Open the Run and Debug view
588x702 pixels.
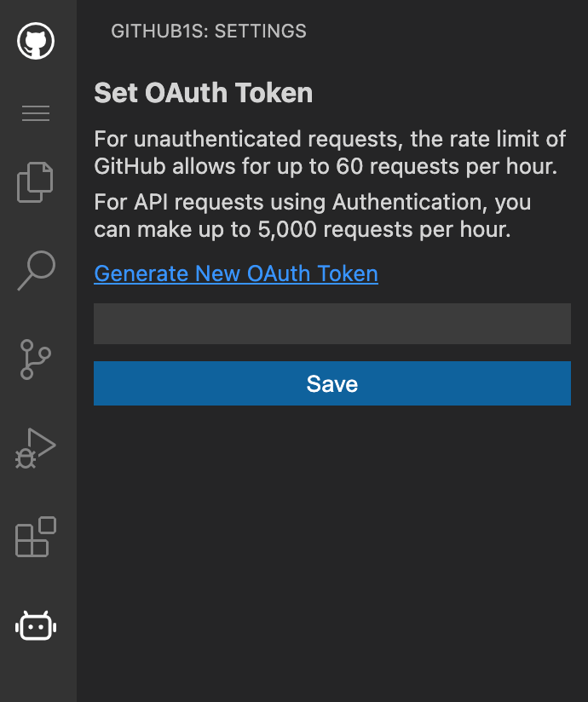(x=36, y=448)
